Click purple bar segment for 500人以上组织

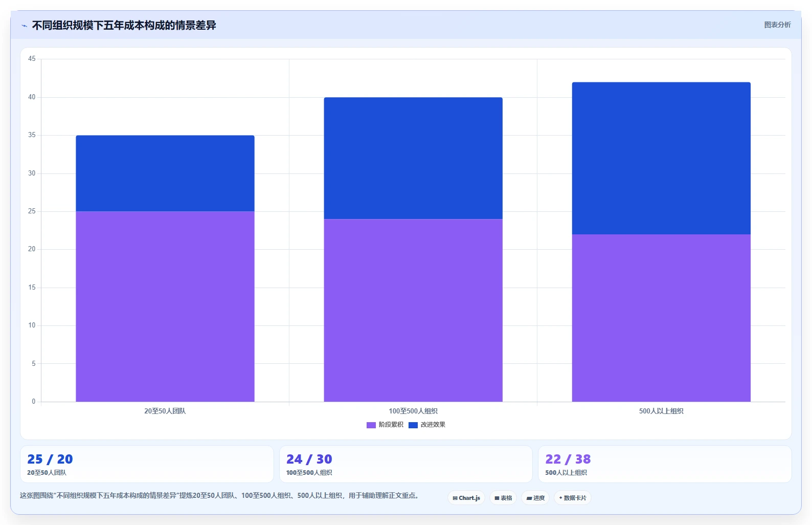[x=661, y=318]
